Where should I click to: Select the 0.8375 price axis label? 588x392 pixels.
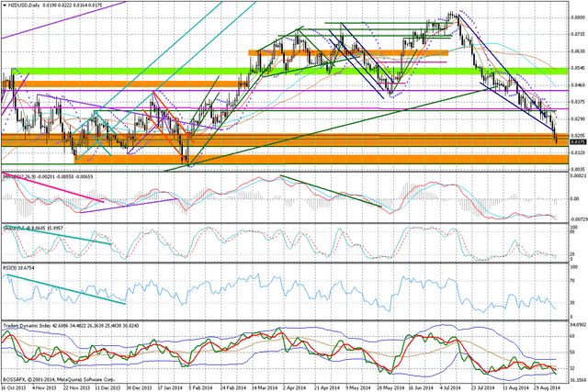(578, 102)
